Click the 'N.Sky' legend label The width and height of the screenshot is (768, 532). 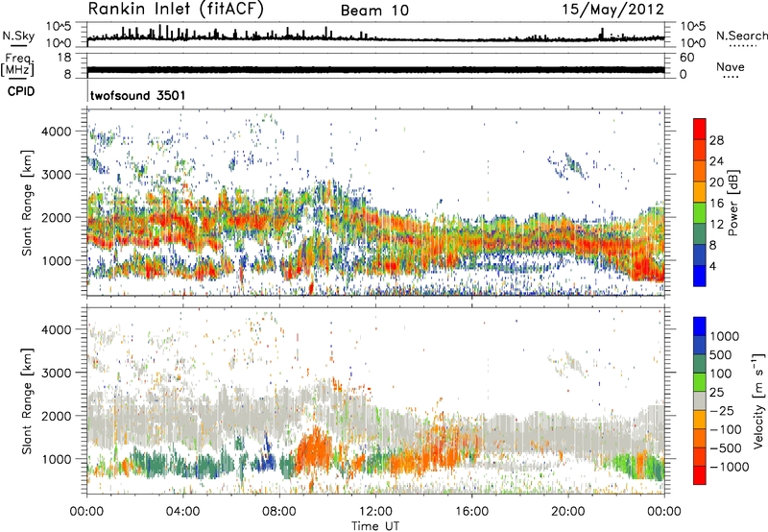point(18,36)
